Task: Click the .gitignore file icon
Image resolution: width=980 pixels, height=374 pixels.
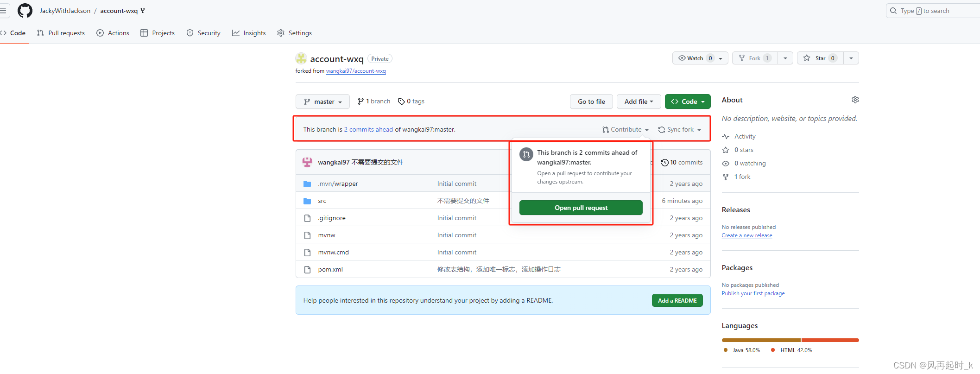Action: pos(307,218)
